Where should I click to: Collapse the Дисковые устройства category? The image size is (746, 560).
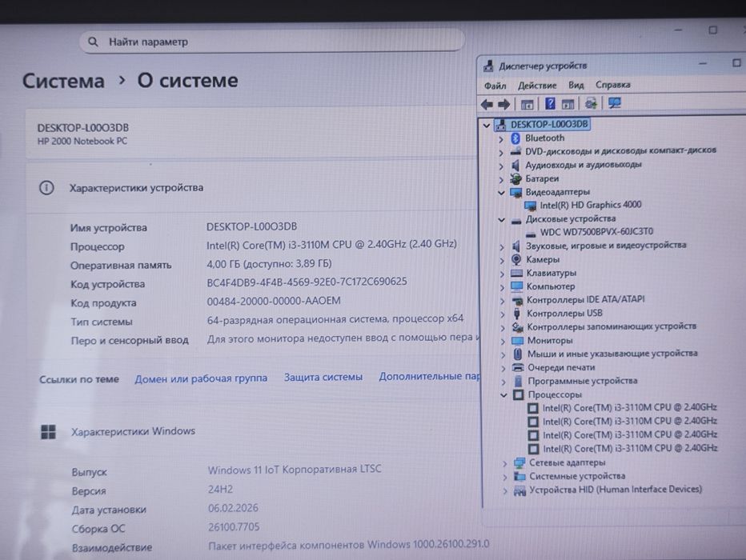point(501,220)
